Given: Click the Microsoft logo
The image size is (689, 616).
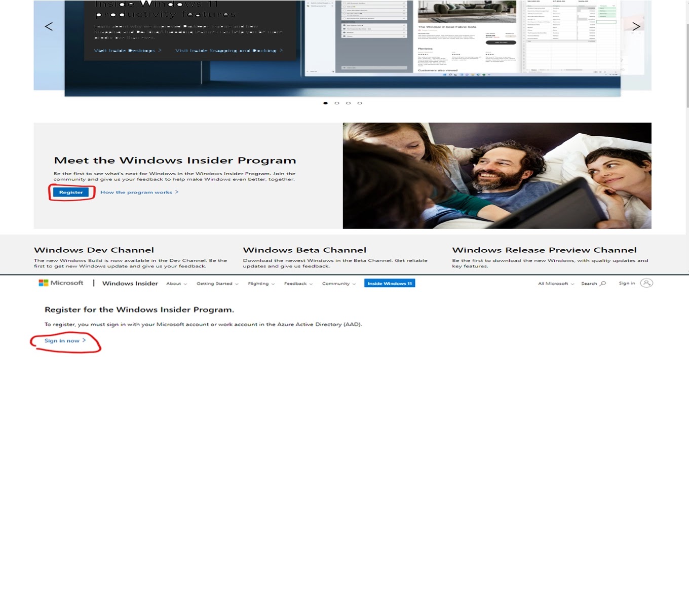Looking at the screenshot, I should point(61,283).
